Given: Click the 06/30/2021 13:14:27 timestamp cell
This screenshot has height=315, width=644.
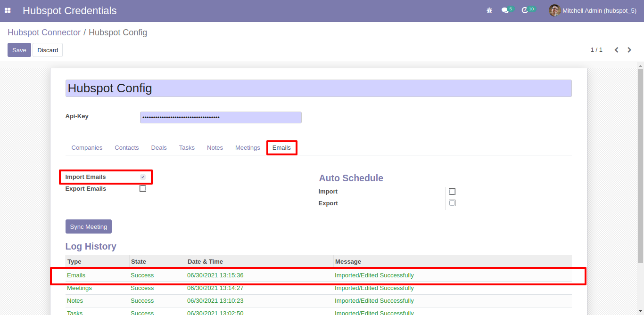Looking at the screenshot, I should pos(215,288).
